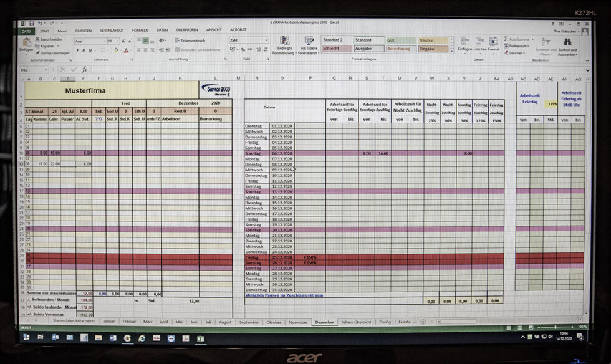Image resolution: width=611 pixels, height=364 pixels.
Task: Switch to the November sheet tab
Action: point(298,322)
